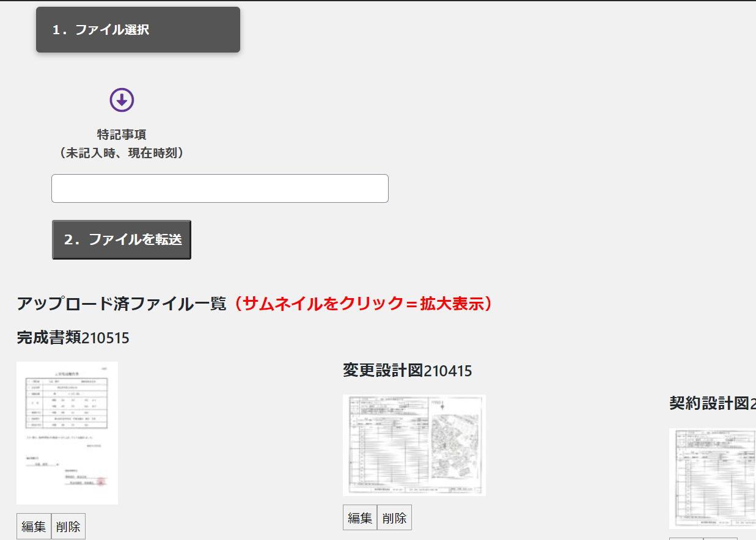Click 削除 below the 変更設計図 thumbnail
Screen dimensions: 756x540
394,518
